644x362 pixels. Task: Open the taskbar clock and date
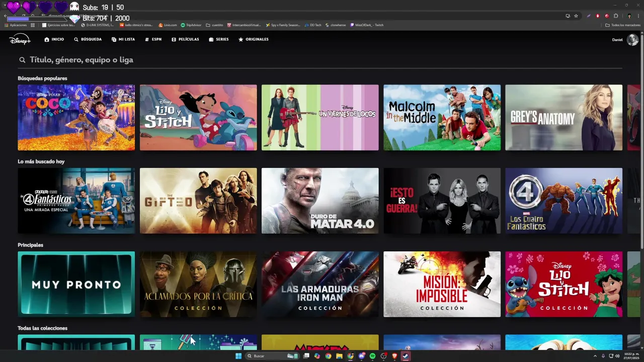click(631, 356)
